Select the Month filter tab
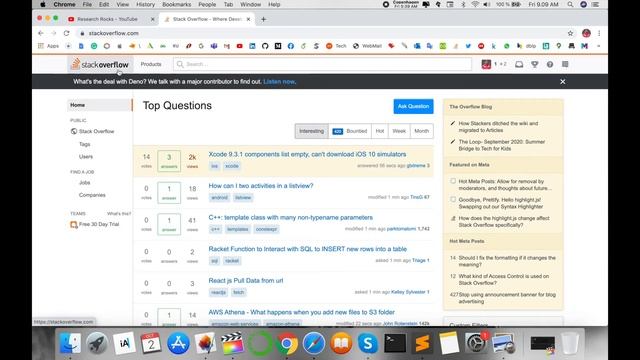Image resolution: width=640 pixels, height=360 pixels. coord(422,131)
